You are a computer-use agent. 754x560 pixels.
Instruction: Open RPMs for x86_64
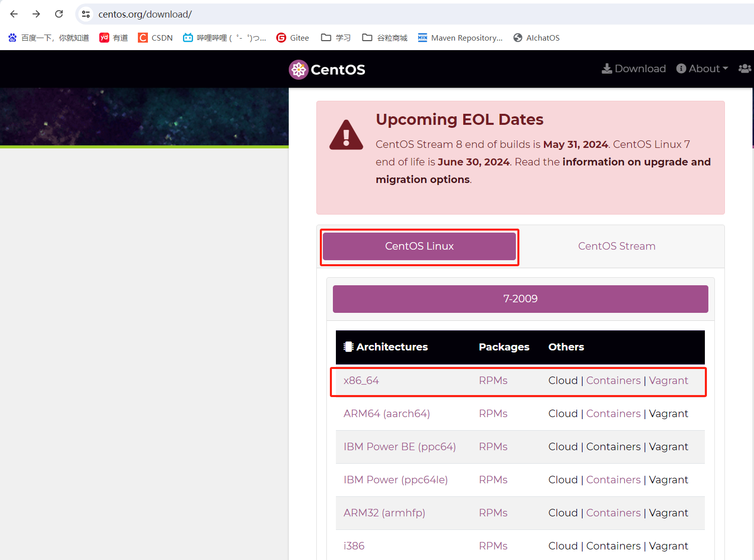[493, 381]
